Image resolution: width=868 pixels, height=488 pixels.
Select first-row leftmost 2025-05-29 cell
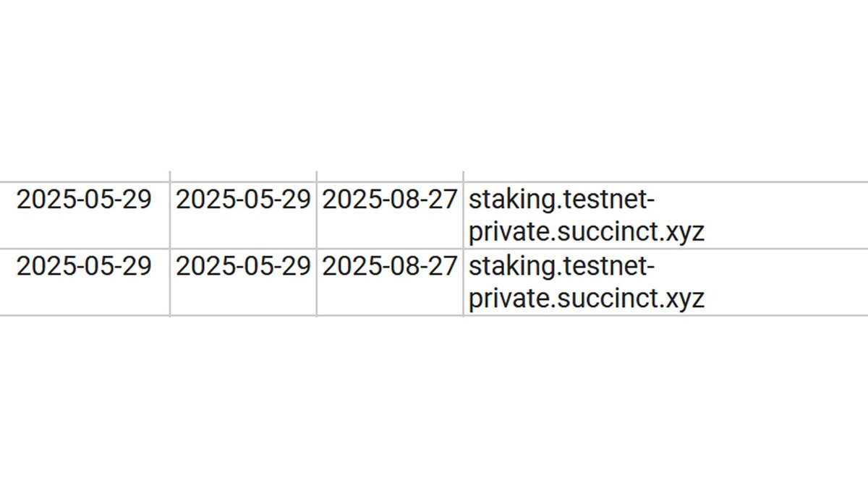[x=85, y=215]
